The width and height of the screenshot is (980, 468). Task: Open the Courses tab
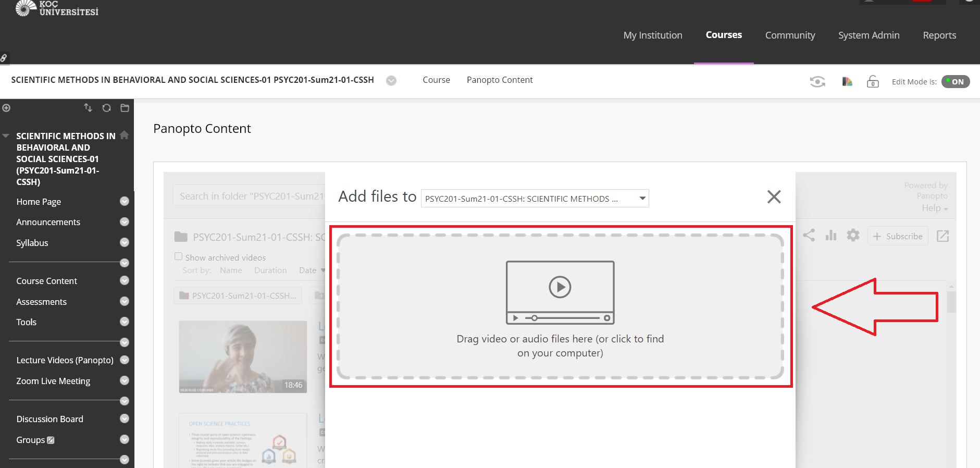[724, 35]
